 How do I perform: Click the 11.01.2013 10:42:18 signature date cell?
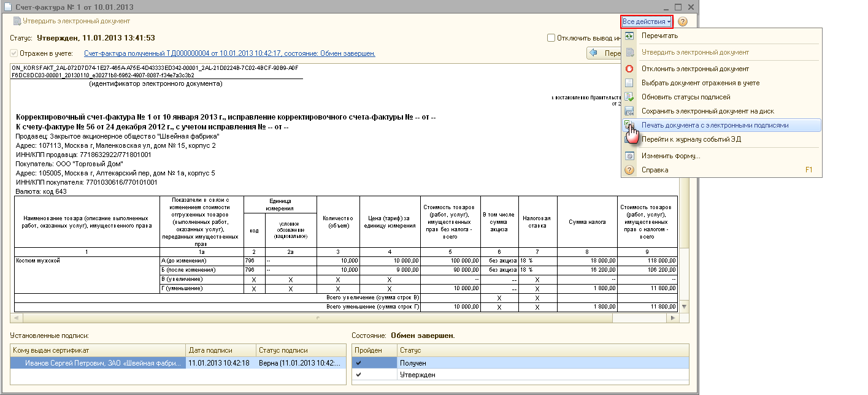tap(221, 363)
